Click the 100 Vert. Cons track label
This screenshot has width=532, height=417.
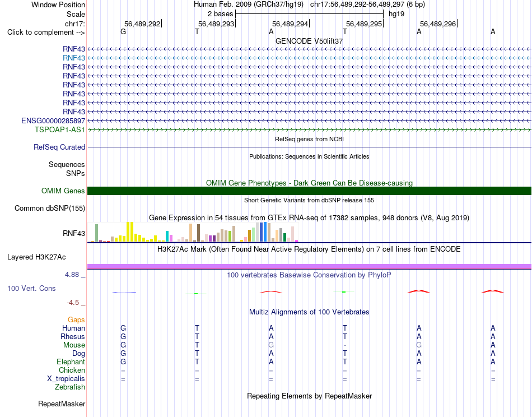click(x=31, y=288)
